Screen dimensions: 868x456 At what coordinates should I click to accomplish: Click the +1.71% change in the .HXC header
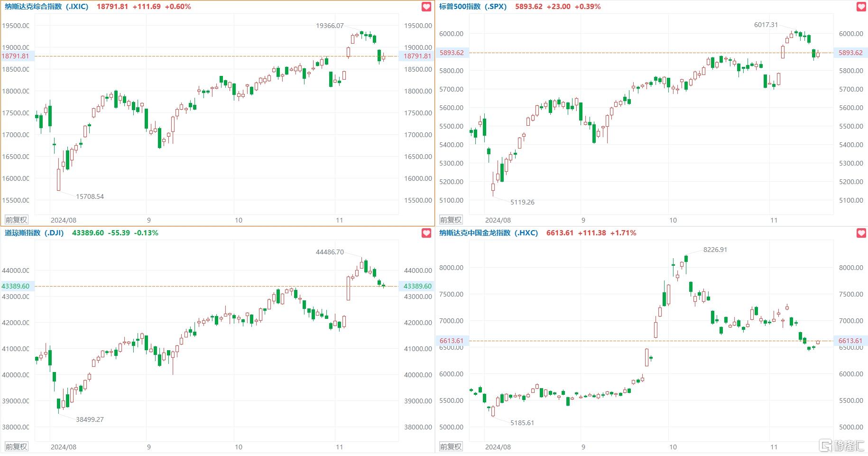(x=623, y=233)
